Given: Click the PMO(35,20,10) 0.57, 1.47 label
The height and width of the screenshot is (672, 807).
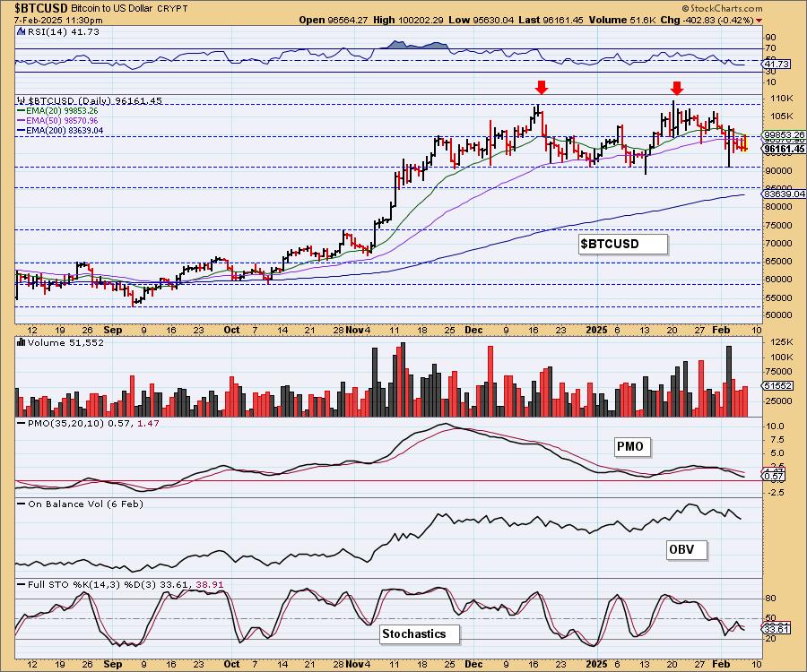Looking at the screenshot, I should 93,423.
